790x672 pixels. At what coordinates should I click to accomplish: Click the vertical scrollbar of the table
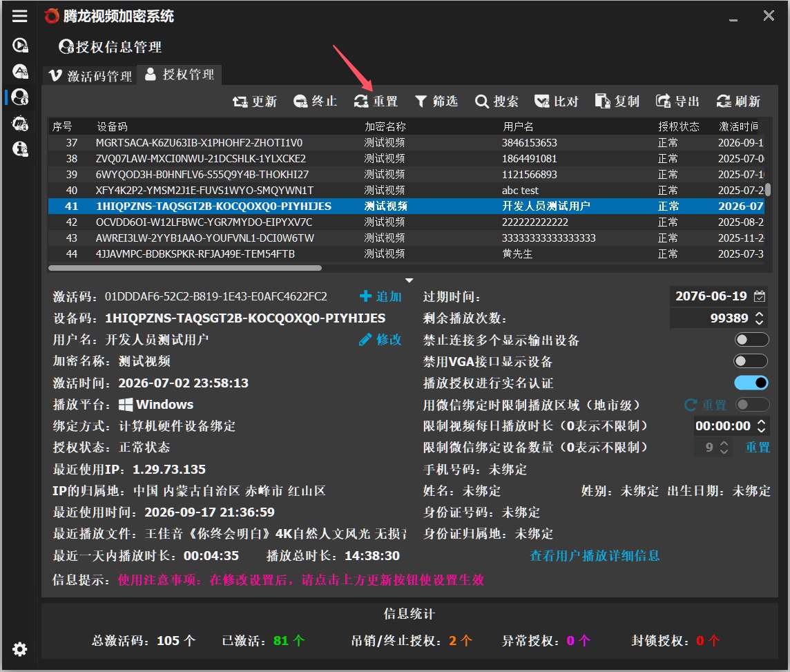pos(768,190)
